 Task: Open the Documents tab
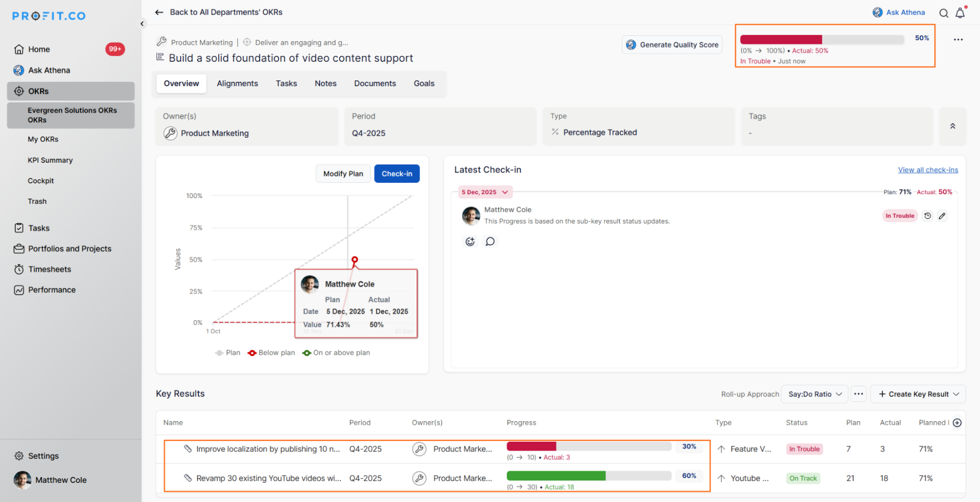tap(375, 83)
